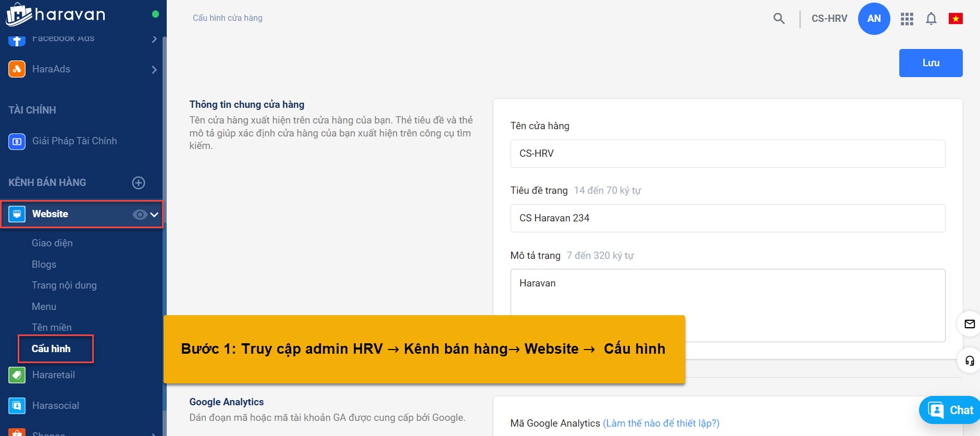View the Website storefront via eye icon
This screenshot has height=436, width=980.
(x=140, y=214)
